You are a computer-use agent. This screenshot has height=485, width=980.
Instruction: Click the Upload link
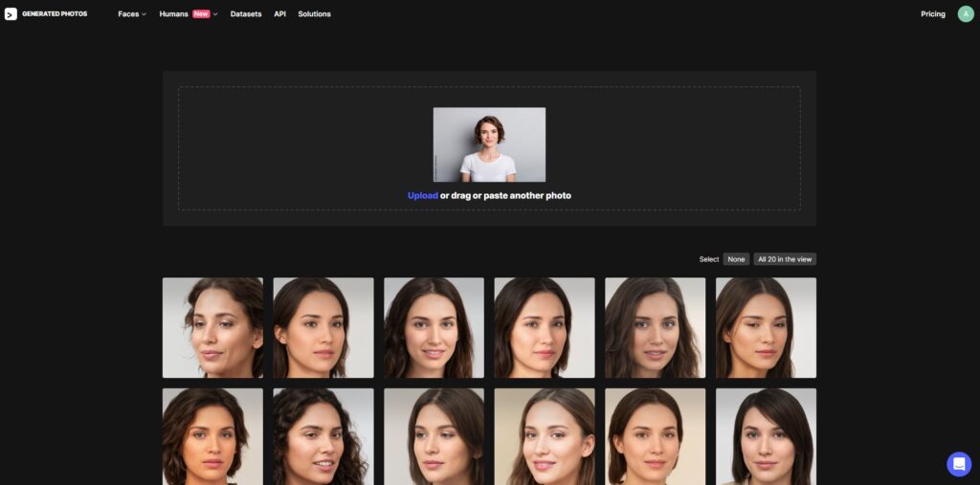[x=422, y=195]
